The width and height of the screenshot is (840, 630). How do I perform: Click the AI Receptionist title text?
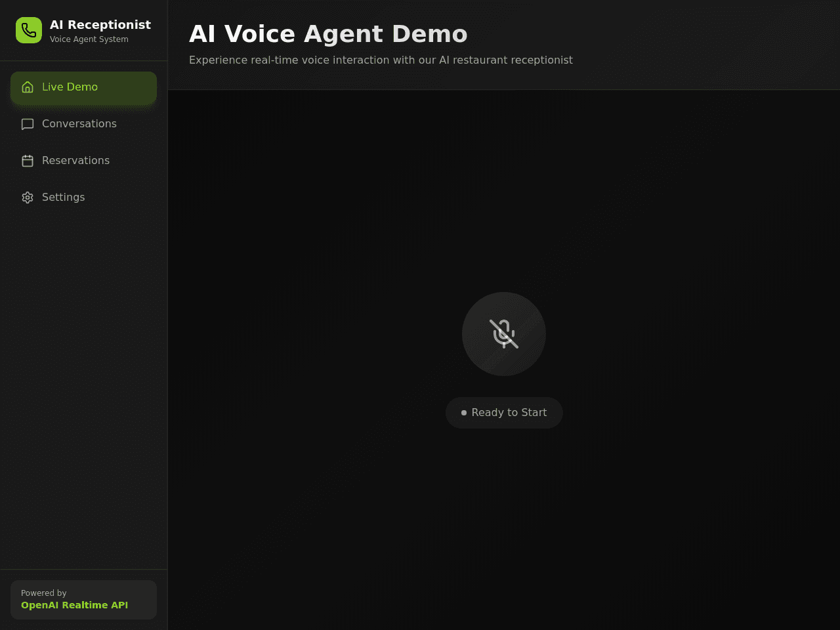100,25
